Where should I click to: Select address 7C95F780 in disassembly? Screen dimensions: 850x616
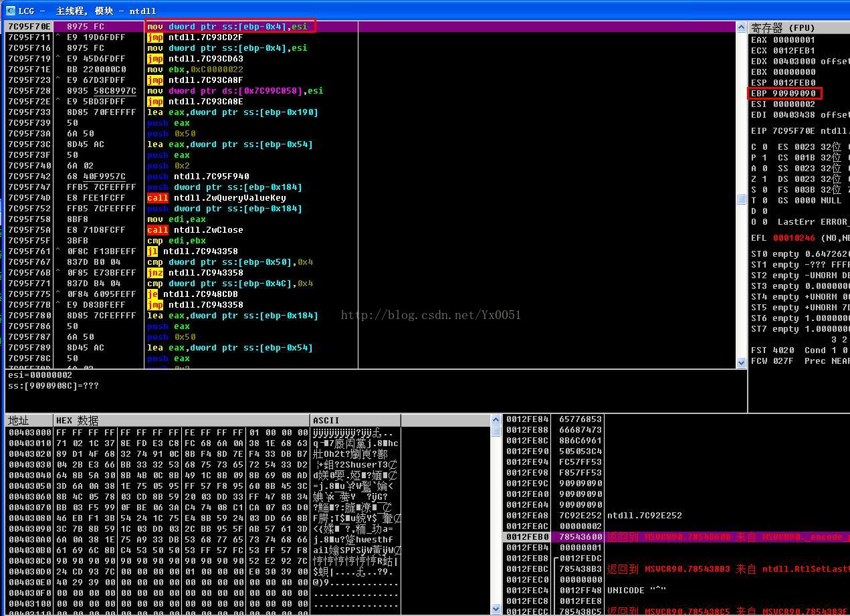[x=29, y=316]
